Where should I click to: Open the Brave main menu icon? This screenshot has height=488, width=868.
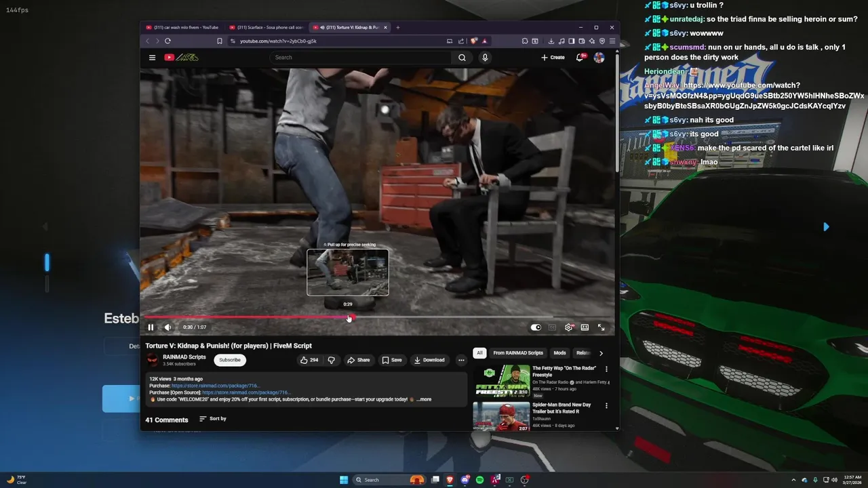pos(612,41)
